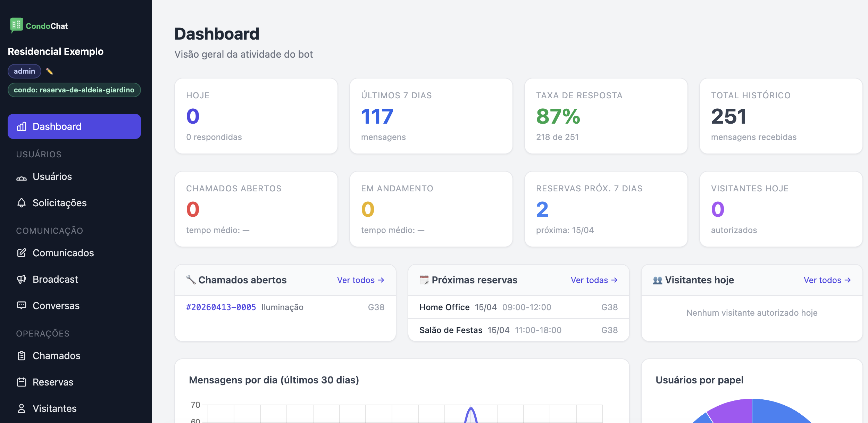Click Nenhum visitante autorizado hoje message
868x423 pixels.
pyautogui.click(x=752, y=313)
